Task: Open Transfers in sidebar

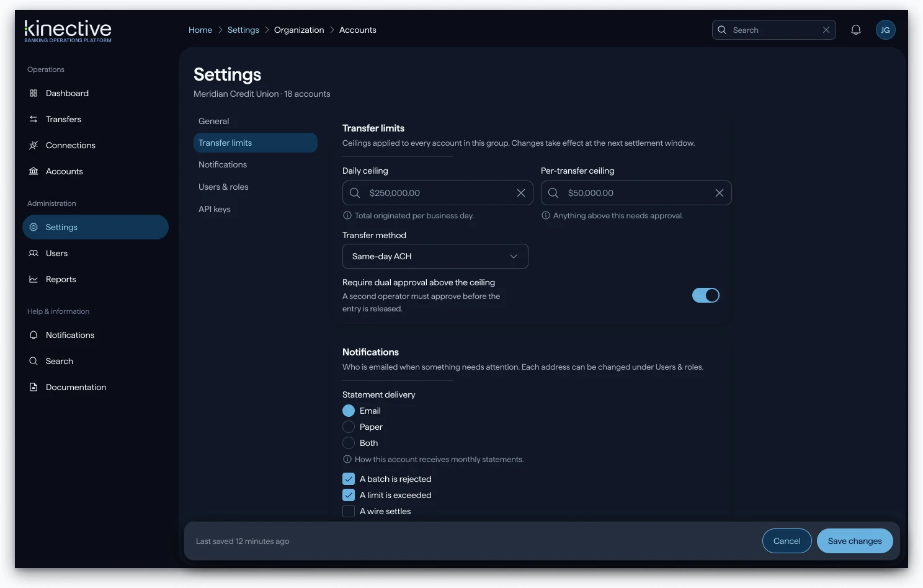Action: pos(96,119)
